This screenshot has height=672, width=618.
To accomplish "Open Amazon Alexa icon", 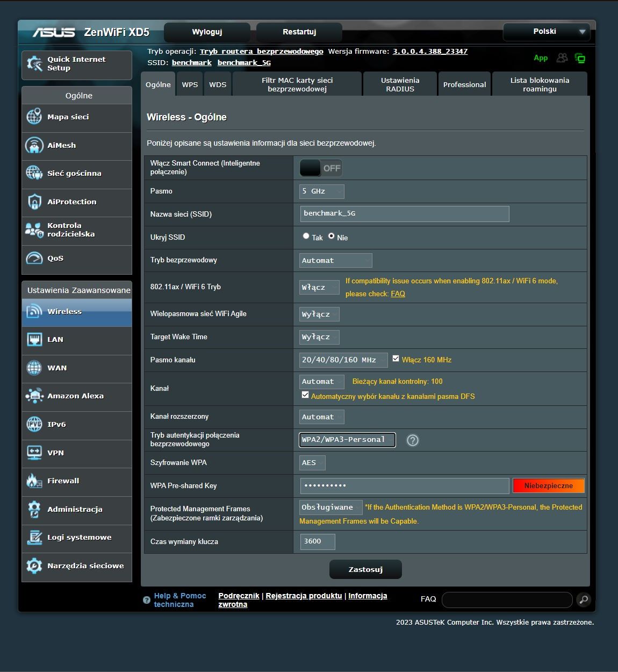I will click(34, 396).
